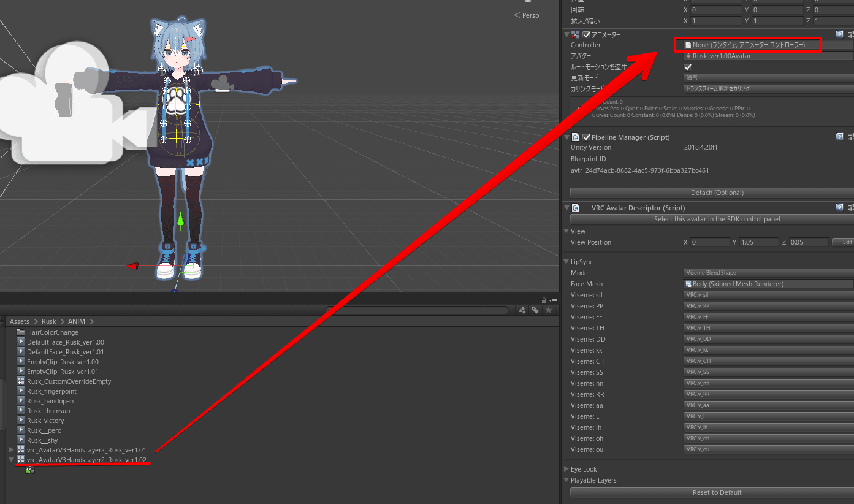Select the Rusk_CustomOverrideEmpty override controller asset
Screen dimensions: 854x504
[69, 381]
